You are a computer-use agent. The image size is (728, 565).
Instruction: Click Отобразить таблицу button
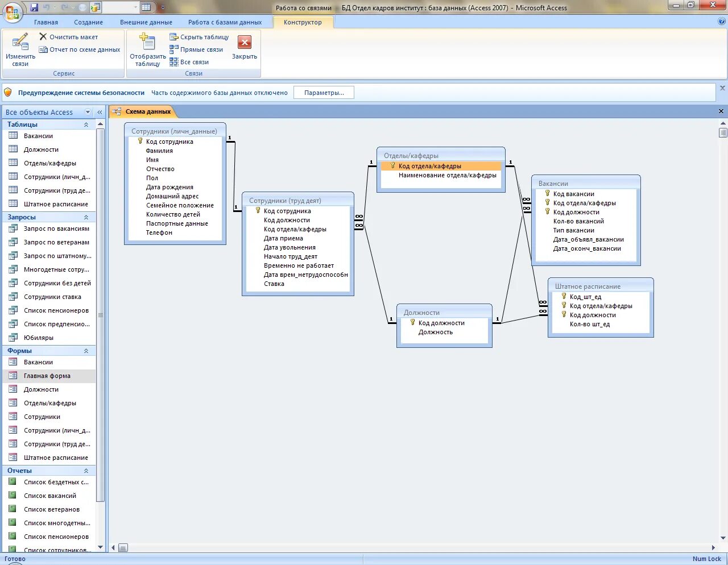click(x=148, y=49)
